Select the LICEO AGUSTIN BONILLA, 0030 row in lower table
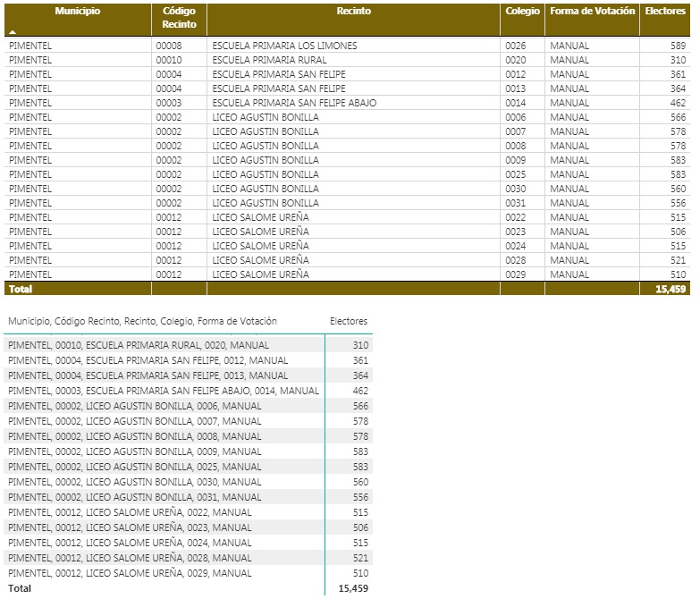Viewport: 700px width, 599px height. (134, 482)
